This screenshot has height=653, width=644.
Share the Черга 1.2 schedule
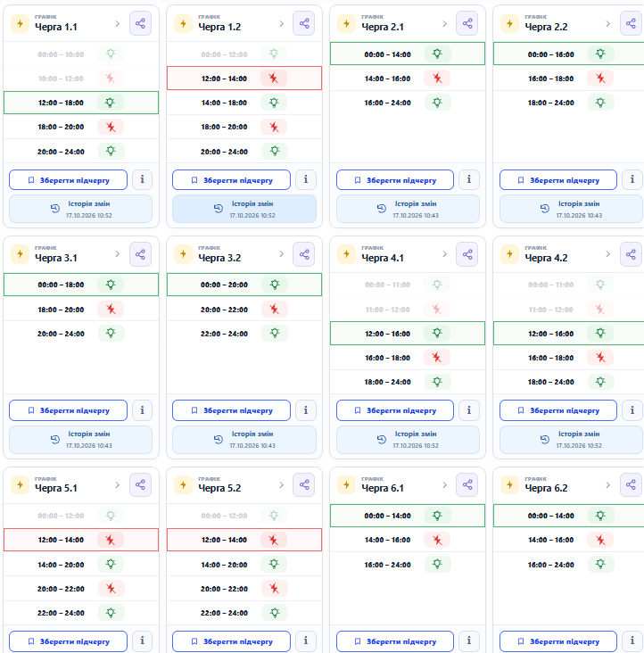pos(304,24)
